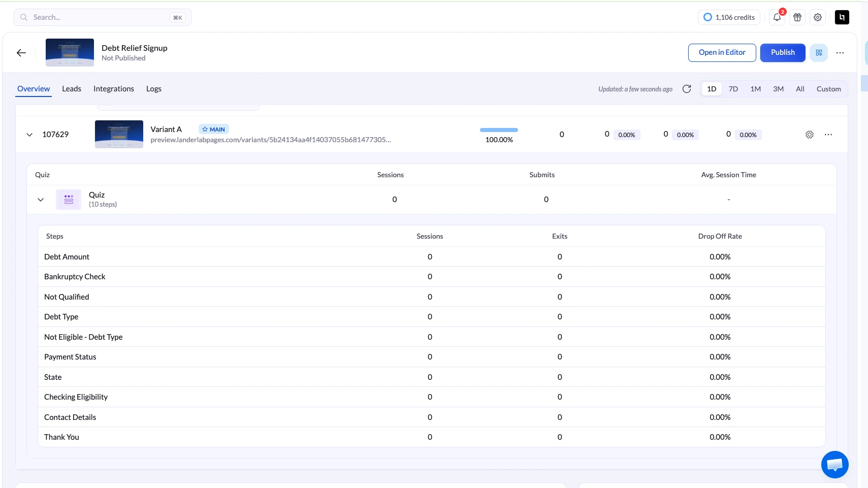Viewport: 868px width, 488px height.
Task: Click the Contact Details step row
Action: [432, 417]
